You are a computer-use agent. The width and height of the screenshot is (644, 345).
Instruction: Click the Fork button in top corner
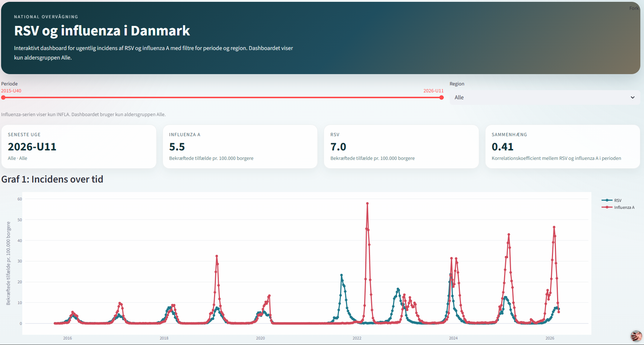coord(634,8)
